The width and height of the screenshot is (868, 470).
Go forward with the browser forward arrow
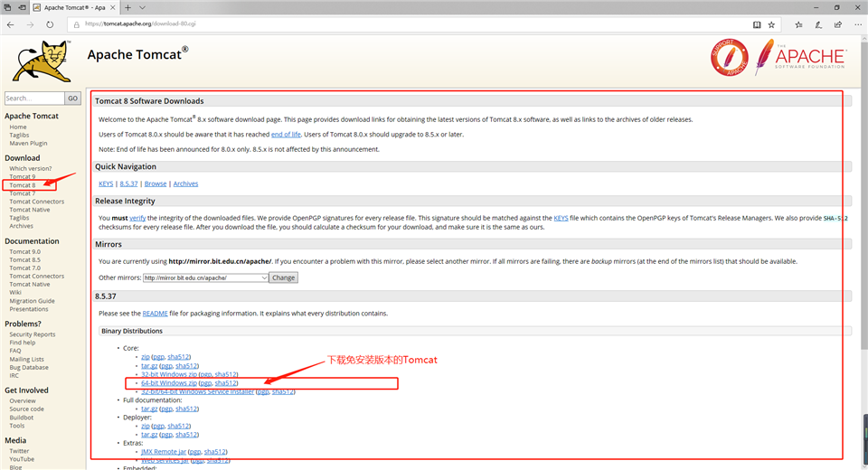[30, 24]
